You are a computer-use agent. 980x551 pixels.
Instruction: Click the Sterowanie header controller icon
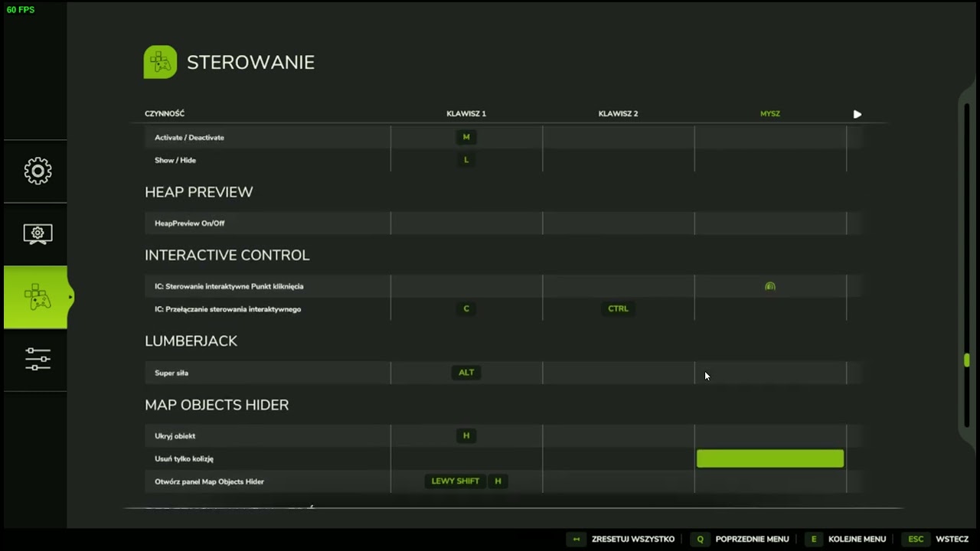[160, 62]
